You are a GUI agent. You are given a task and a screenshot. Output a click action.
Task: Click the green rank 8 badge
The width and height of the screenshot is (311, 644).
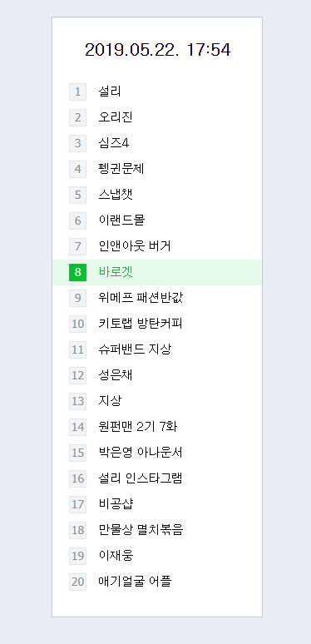click(77, 272)
